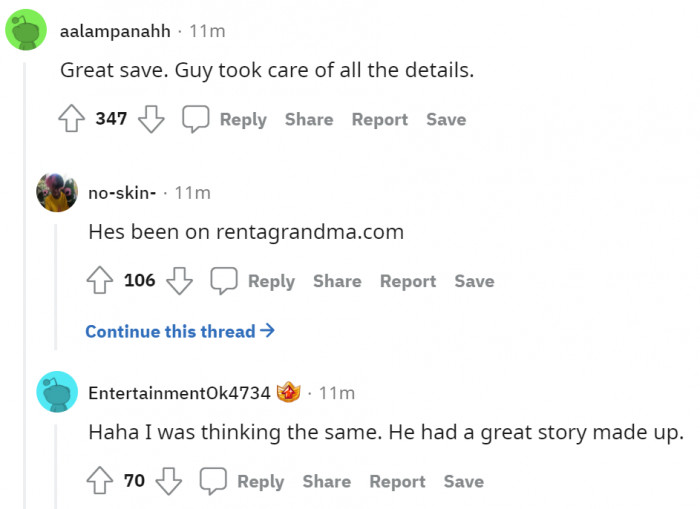This screenshot has width=700, height=509.
Task: Click the award badge beside EntertainmentOk4734
Action: click(288, 393)
